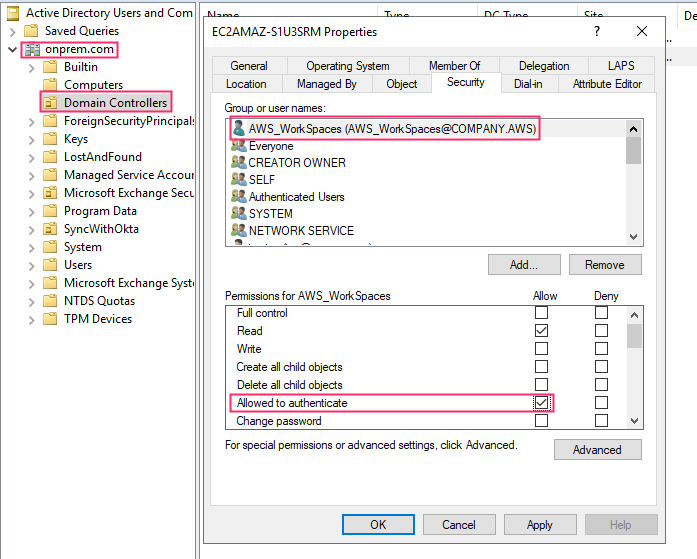Expand the Saved Queries node
Viewport: 697px width, 559px height.
(x=13, y=32)
